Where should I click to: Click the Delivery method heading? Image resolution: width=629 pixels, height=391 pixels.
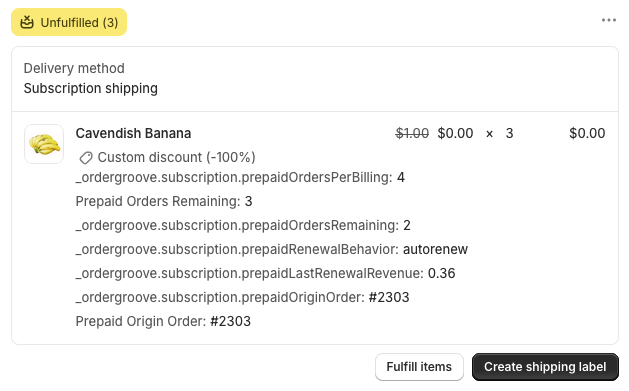(x=74, y=68)
